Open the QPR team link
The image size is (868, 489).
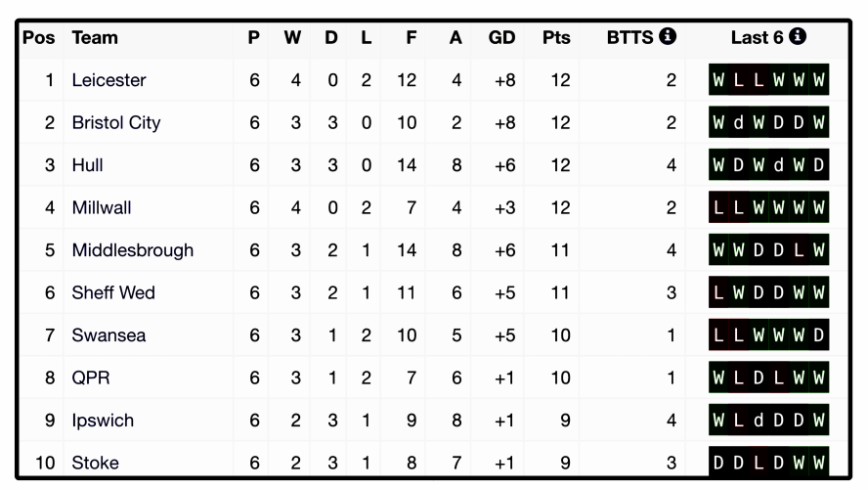point(91,378)
